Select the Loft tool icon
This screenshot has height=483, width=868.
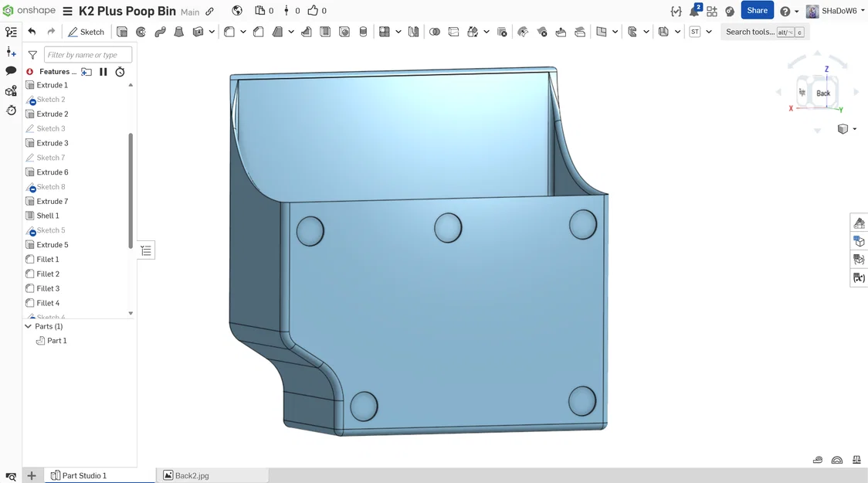pos(179,32)
